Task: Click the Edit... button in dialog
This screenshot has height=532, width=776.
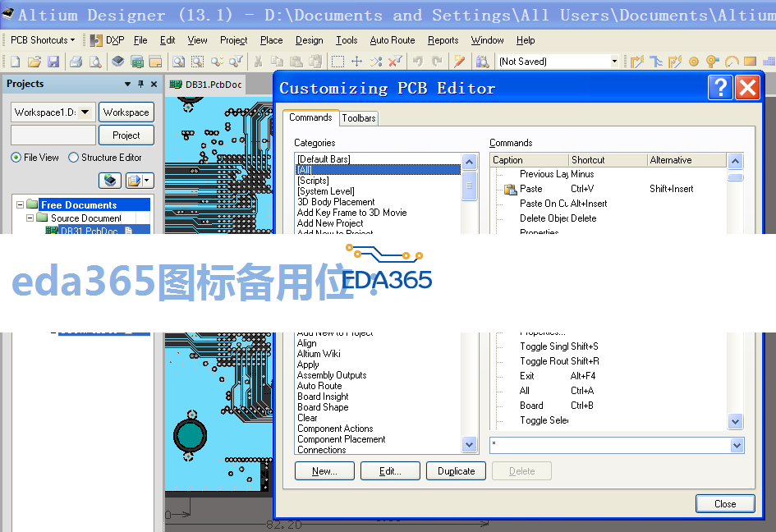Action: [390, 471]
